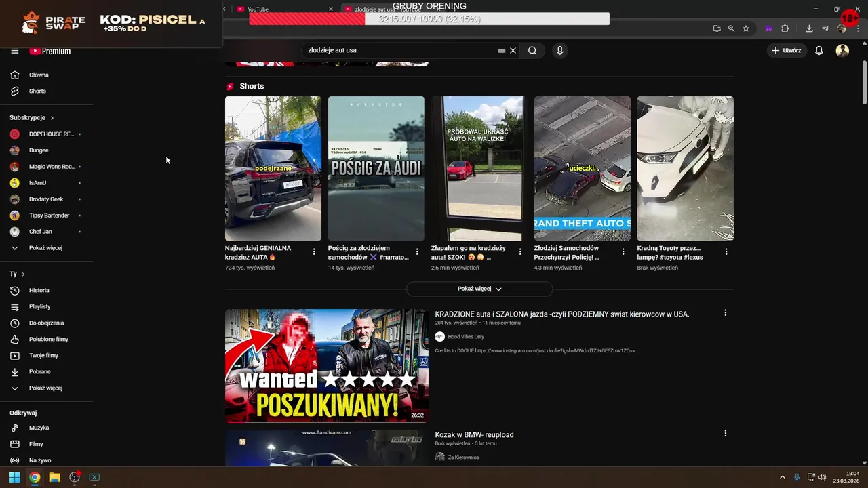Open File Explorer from the taskbar
The width and height of the screenshot is (868, 488).
54,477
